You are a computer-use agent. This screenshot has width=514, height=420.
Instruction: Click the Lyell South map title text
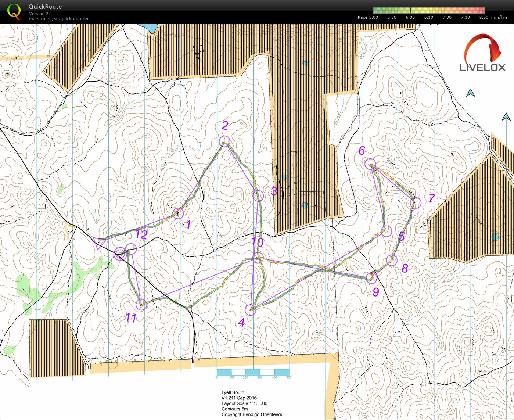coord(233,392)
